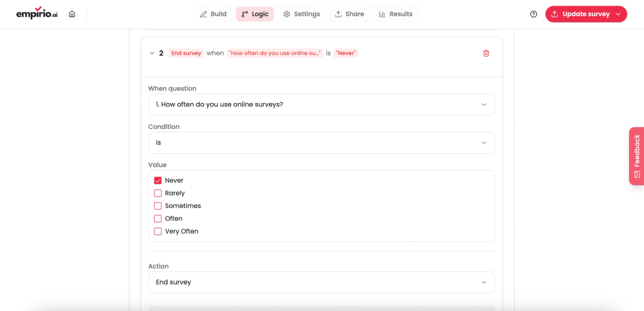Viewport: 644px width, 311px height.
Task: Click the rule number 2 in the header
Action: pos(161,53)
